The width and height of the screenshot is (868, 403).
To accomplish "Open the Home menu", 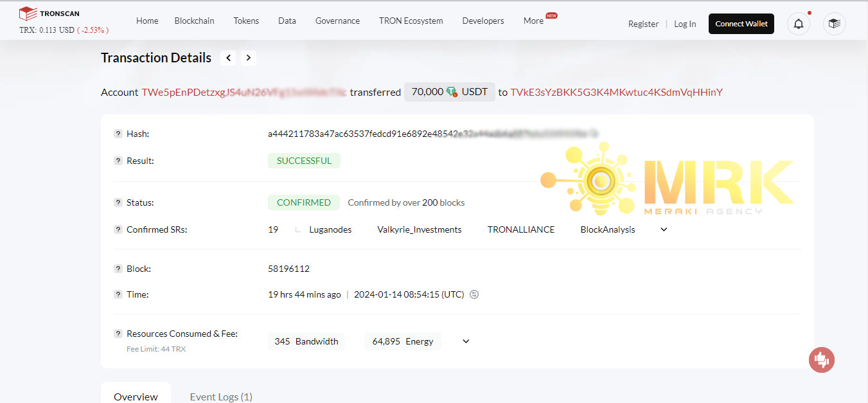I will click(x=147, y=21).
